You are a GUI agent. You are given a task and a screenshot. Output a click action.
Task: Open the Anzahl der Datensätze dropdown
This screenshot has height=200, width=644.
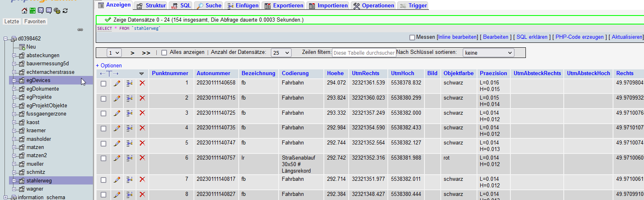pos(281,53)
